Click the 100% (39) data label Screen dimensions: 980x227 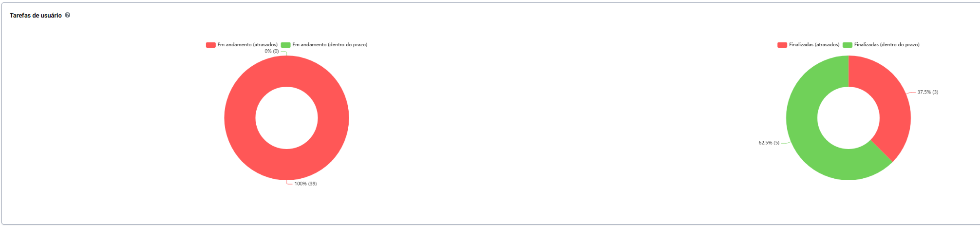pos(305,184)
